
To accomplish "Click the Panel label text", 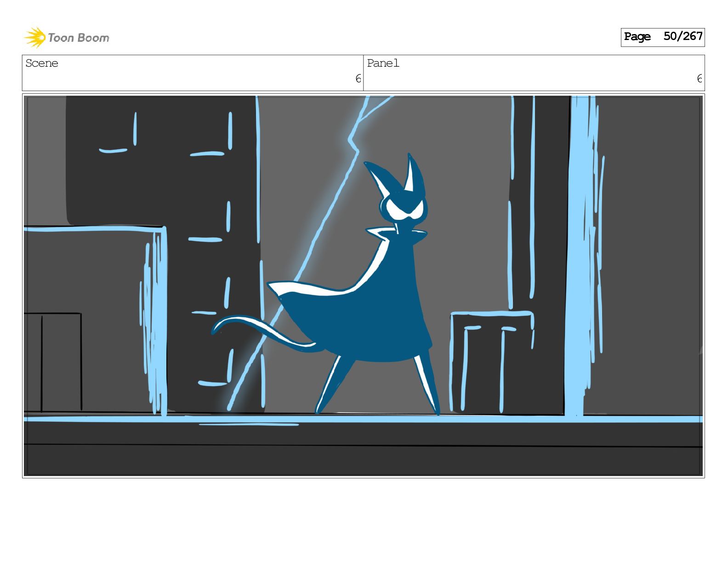I will tap(383, 63).
